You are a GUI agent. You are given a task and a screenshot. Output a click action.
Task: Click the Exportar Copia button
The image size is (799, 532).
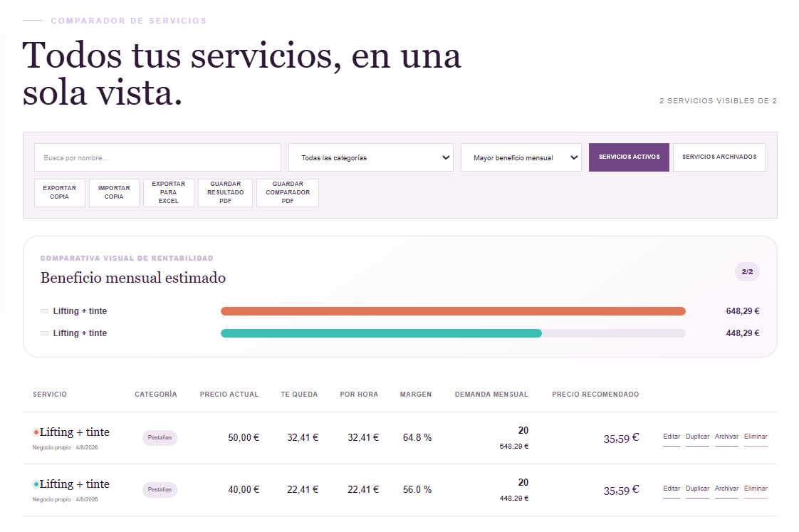tap(60, 192)
